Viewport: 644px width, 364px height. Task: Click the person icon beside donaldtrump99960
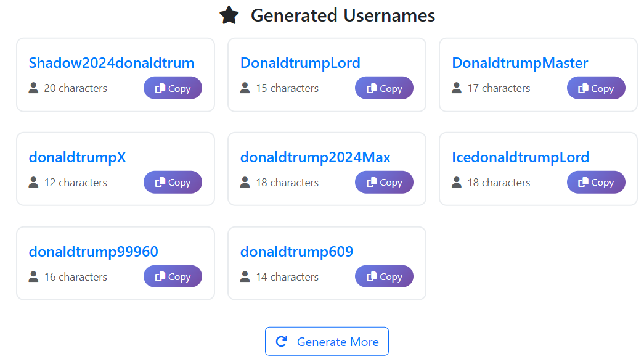33,276
